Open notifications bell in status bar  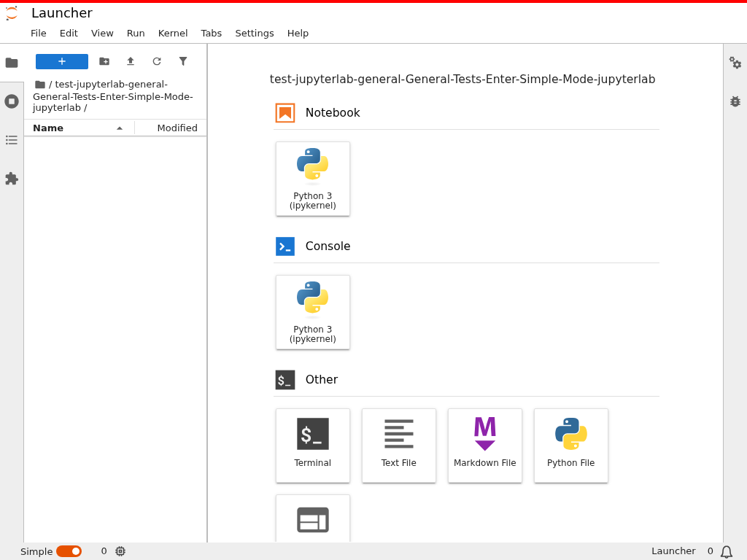tap(727, 551)
